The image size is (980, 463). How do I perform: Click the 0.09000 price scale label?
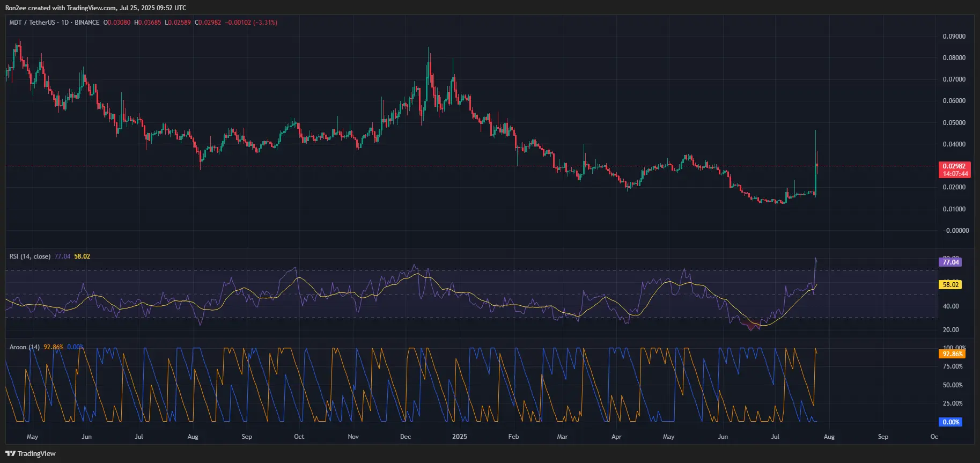pos(954,36)
